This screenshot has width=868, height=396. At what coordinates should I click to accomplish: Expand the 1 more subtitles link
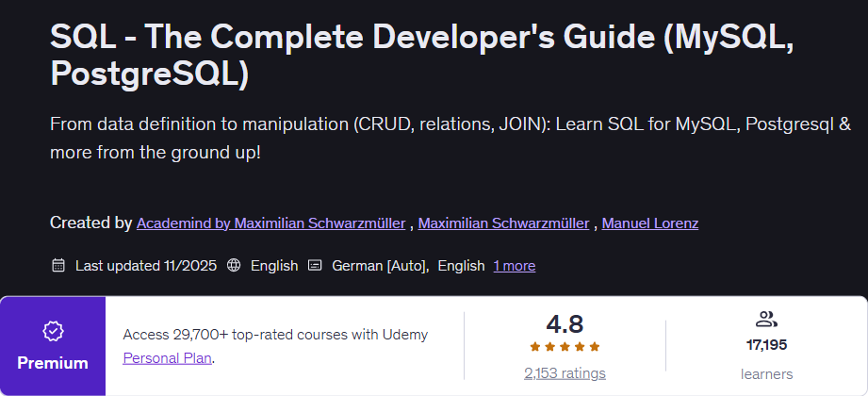515,266
